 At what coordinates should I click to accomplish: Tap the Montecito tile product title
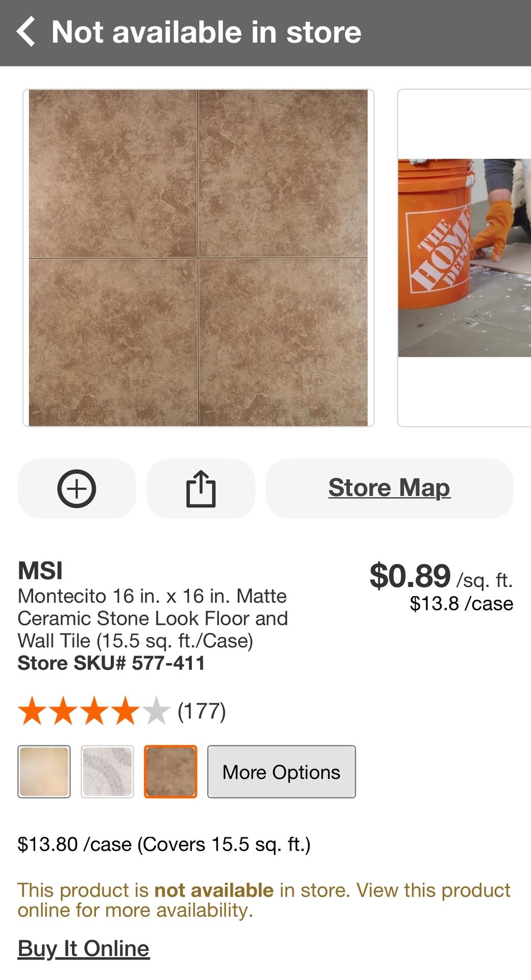click(153, 618)
